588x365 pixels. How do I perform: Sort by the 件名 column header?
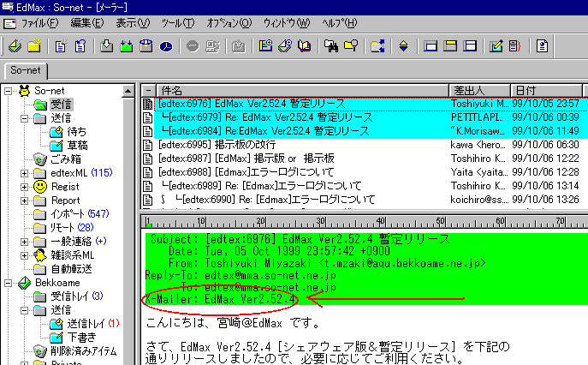(302, 91)
